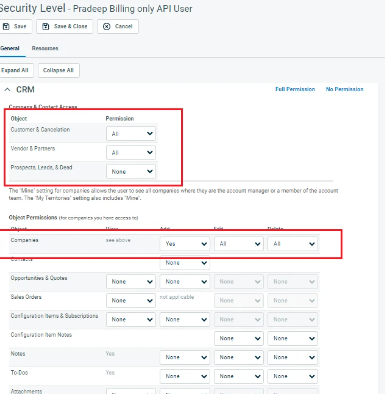Screen dimensions: 385x394
Task: Open Sales Orders View dropdown
Action: point(131,300)
